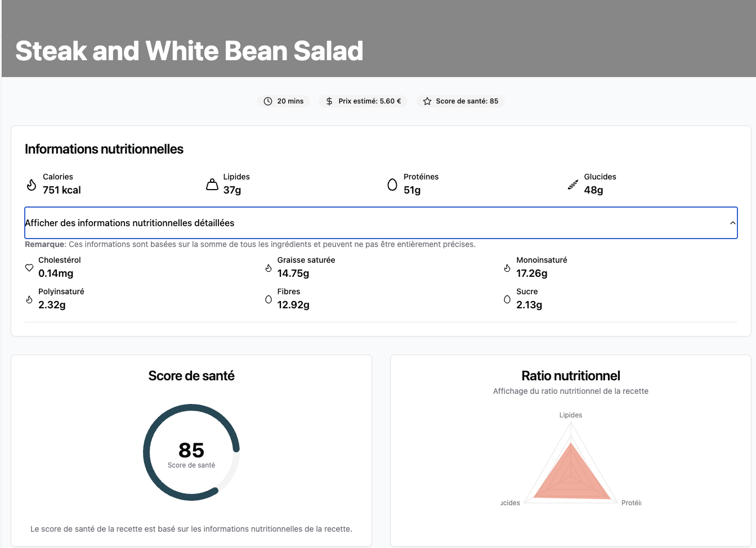Click the dollar icon in the price badge
Viewport: 756px width, 548px height.
tap(329, 101)
